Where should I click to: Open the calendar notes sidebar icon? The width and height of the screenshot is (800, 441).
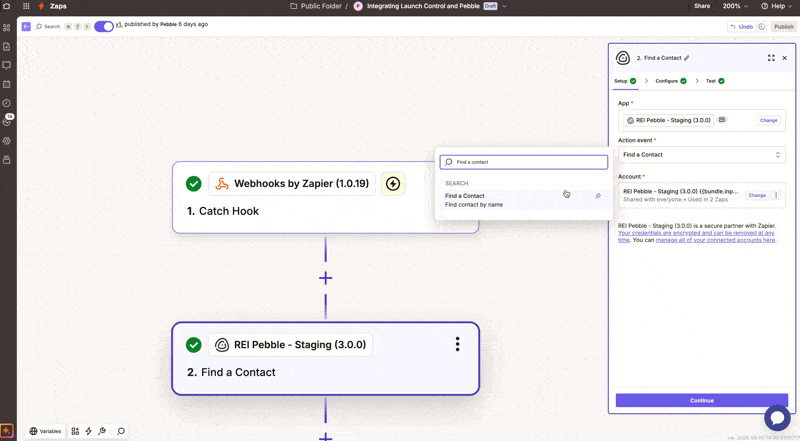pos(7,84)
